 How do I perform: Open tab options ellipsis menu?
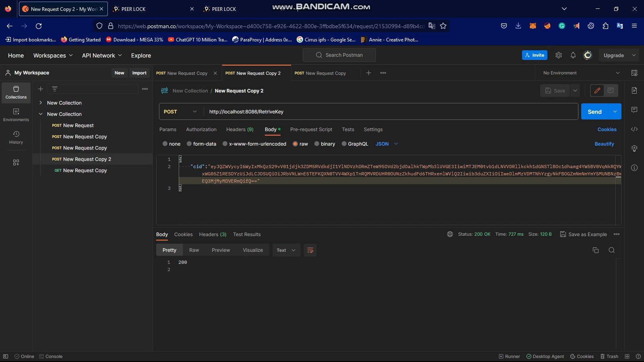[383, 73]
